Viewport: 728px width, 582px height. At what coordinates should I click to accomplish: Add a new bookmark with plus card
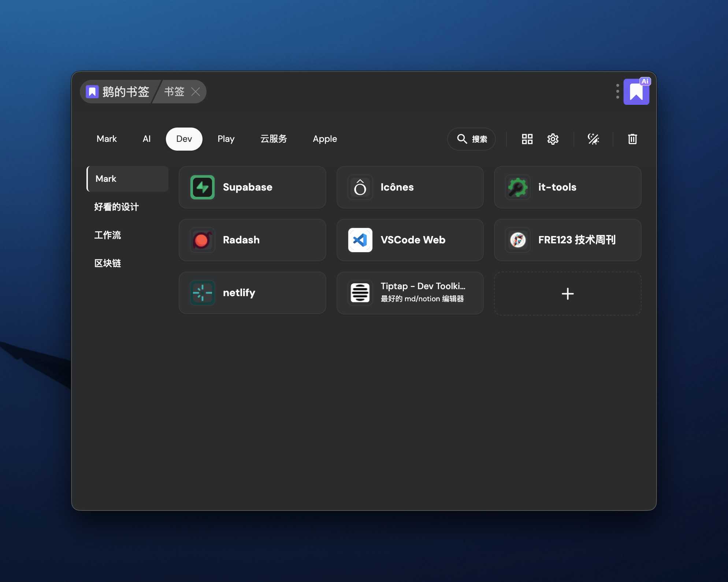(x=567, y=294)
